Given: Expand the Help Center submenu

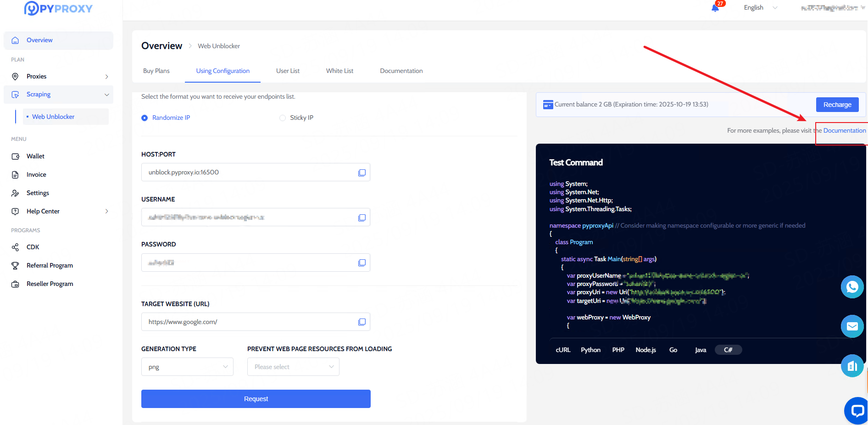Looking at the screenshot, I should (106, 212).
